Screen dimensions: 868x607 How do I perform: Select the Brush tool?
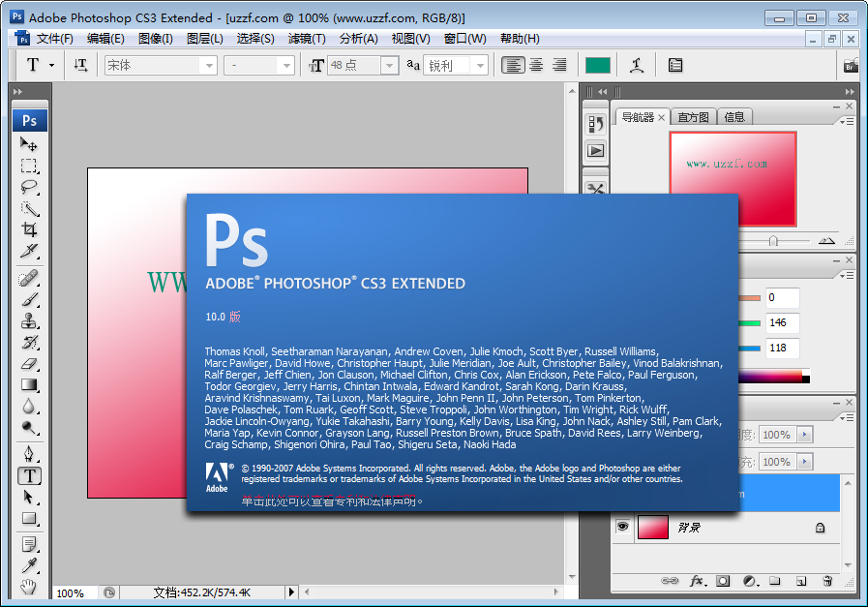click(x=29, y=299)
